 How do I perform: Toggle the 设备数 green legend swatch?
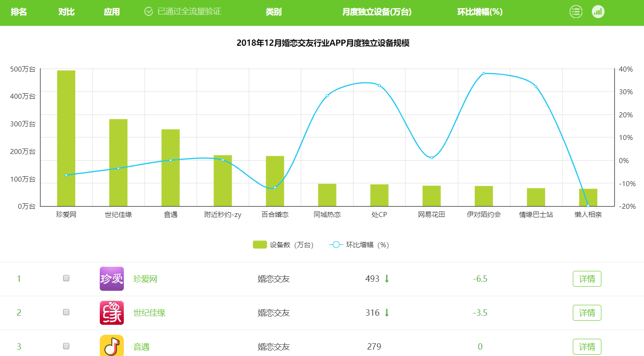click(259, 245)
